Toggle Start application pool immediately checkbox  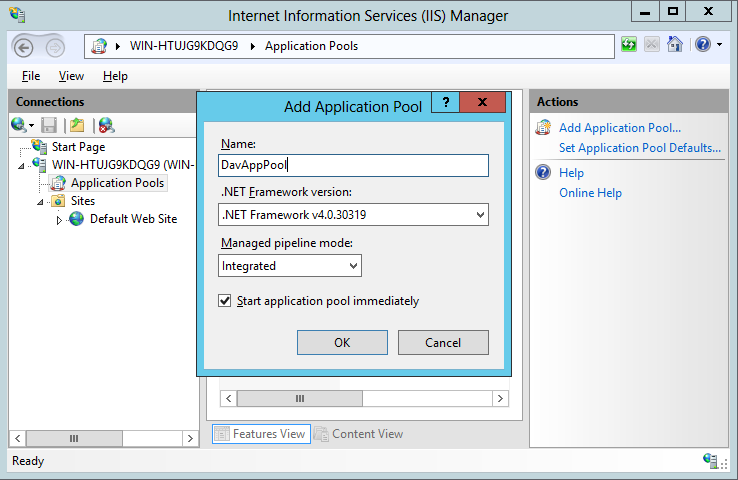coord(225,301)
